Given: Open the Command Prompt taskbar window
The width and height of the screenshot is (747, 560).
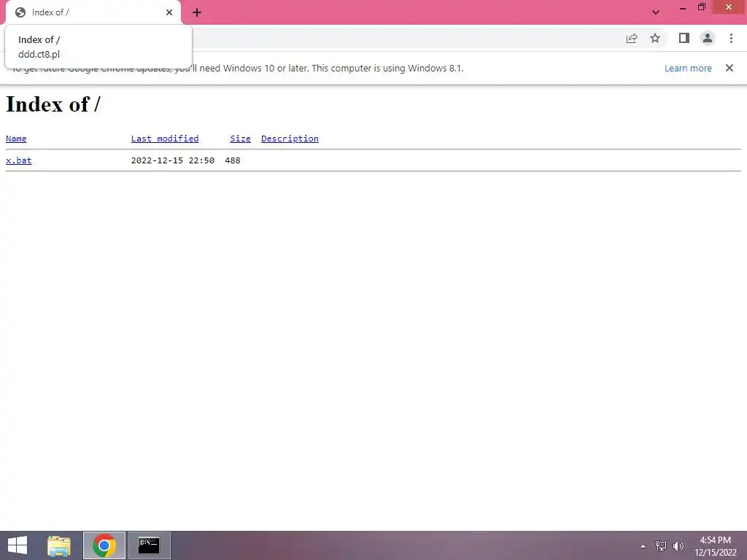Looking at the screenshot, I should coord(149,545).
